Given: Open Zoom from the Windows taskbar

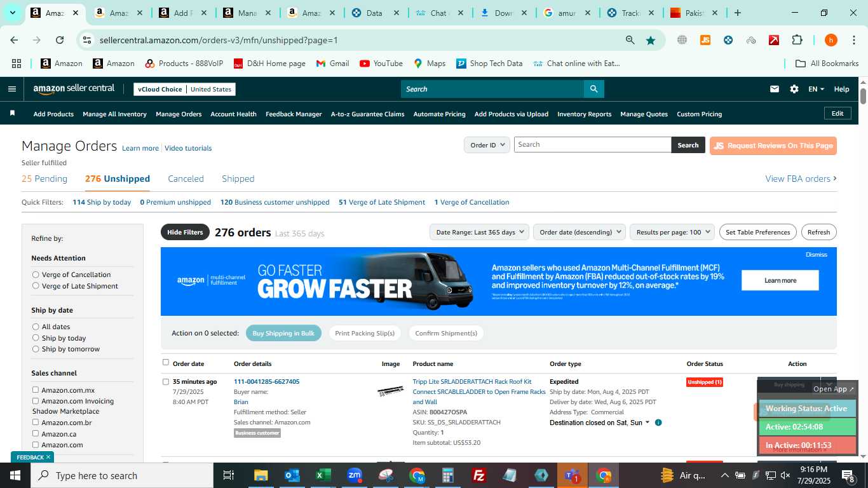Looking at the screenshot, I should pos(355,475).
